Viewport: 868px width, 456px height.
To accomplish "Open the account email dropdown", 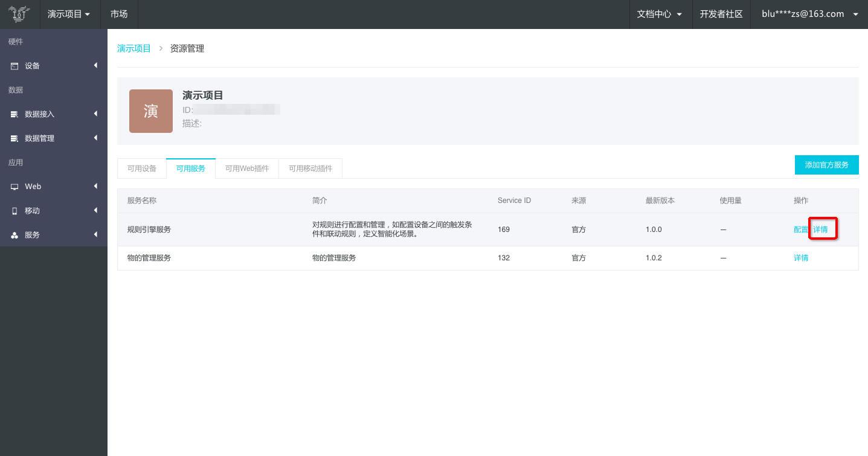I will [x=809, y=14].
